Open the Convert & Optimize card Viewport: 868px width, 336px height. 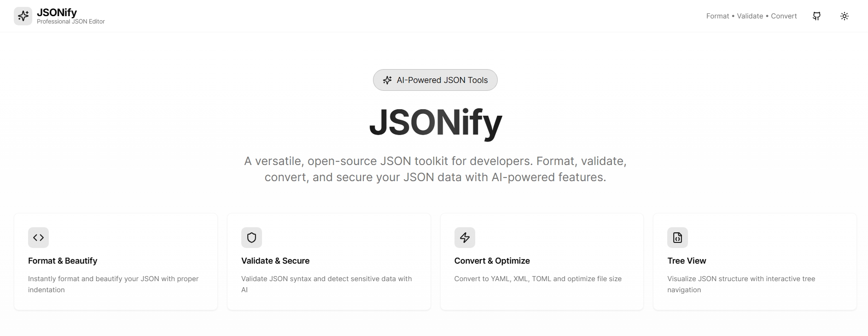click(542, 261)
